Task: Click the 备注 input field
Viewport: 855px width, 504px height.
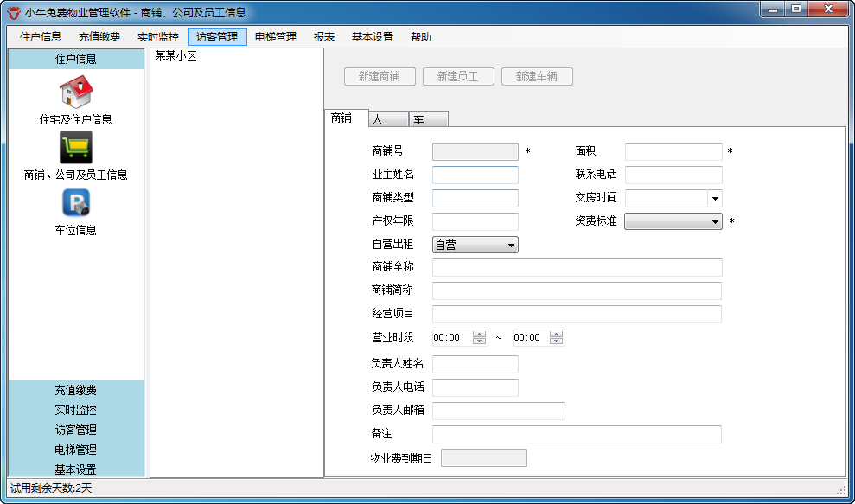Action: point(577,434)
